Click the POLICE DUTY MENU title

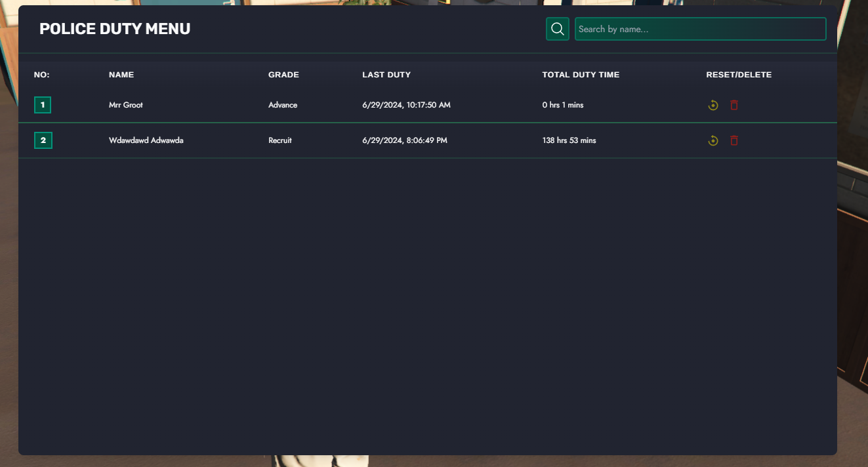(x=115, y=29)
